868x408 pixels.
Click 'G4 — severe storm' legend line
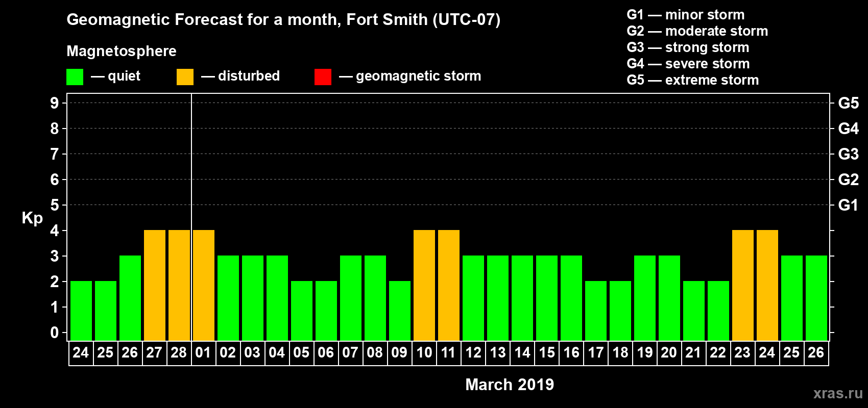point(688,64)
